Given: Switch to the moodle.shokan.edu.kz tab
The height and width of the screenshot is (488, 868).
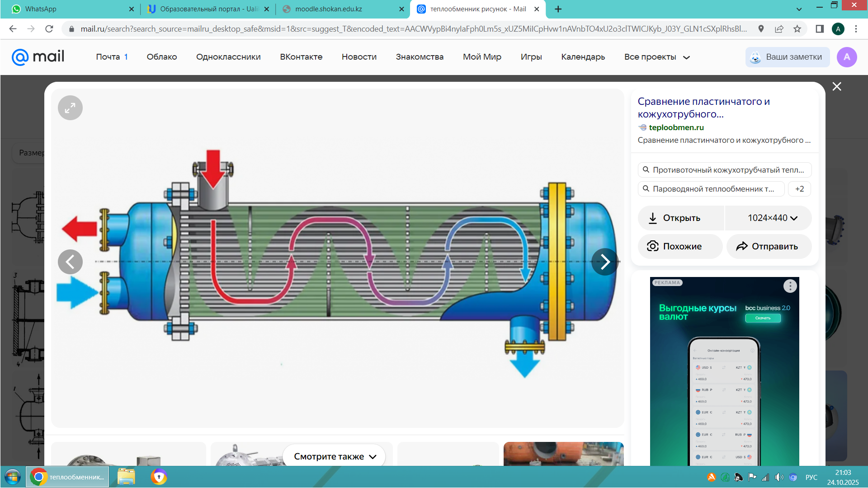Looking at the screenshot, I should (329, 9).
